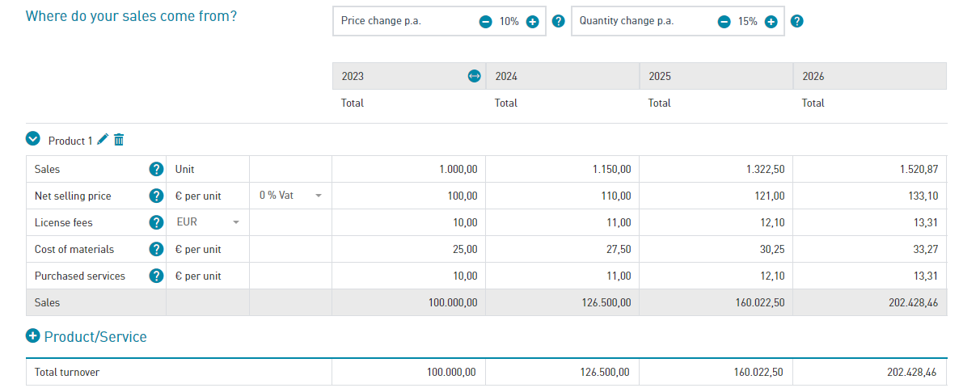The height and width of the screenshot is (388, 980).
Task: Click the Purchased services row label
Action: tap(80, 276)
